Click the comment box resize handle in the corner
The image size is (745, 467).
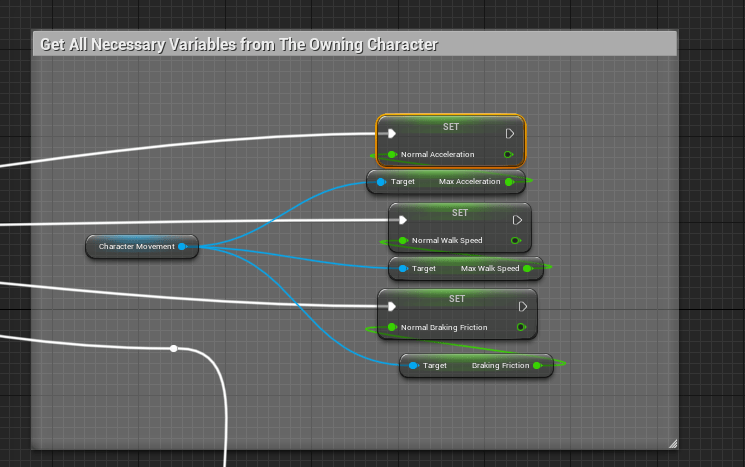point(672,443)
